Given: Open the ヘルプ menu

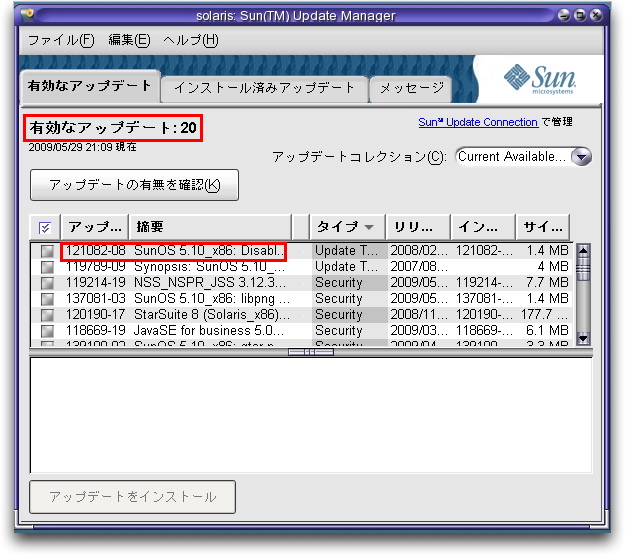Looking at the screenshot, I should click(189, 40).
